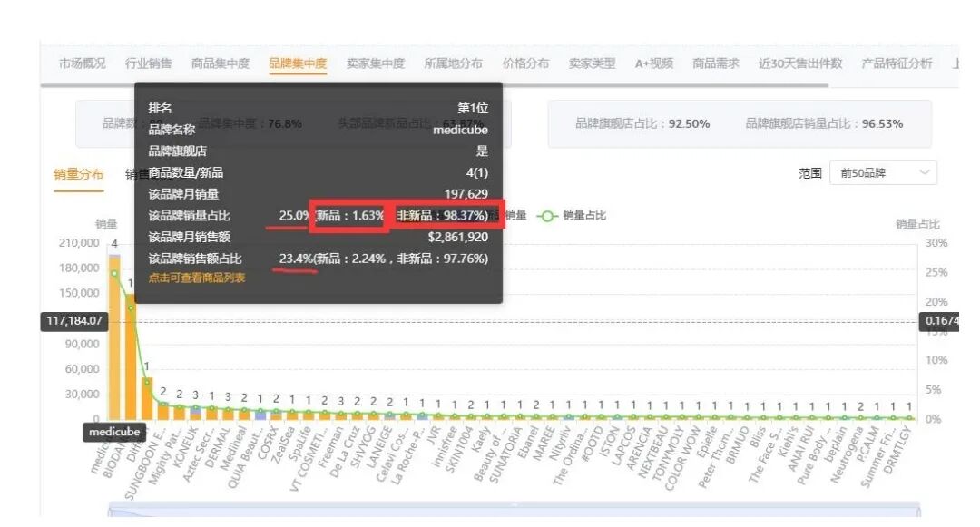Screen dimensions: 980x527
Task: Click the 210,000 y-axis value
Action: coord(79,243)
